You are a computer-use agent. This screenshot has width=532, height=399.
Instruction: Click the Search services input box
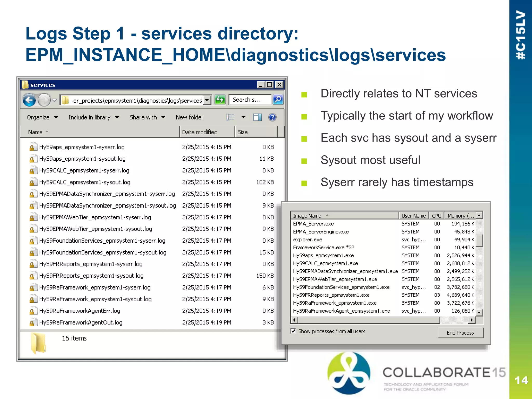(x=250, y=100)
